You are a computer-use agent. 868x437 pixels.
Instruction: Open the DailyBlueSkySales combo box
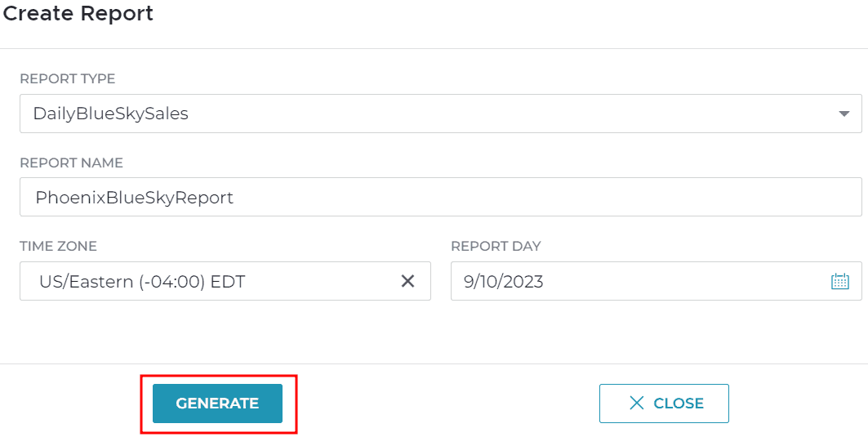[441, 114]
